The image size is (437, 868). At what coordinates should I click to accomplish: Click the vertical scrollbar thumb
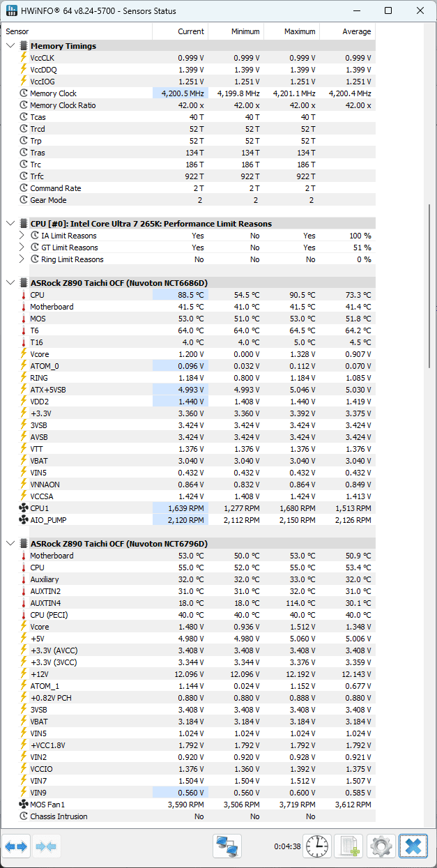click(x=429, y=285)
